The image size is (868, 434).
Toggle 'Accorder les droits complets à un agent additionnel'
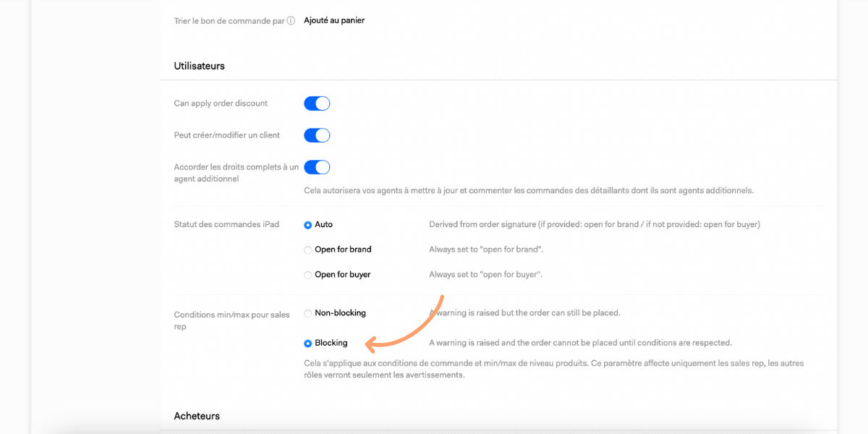point(317,167)
